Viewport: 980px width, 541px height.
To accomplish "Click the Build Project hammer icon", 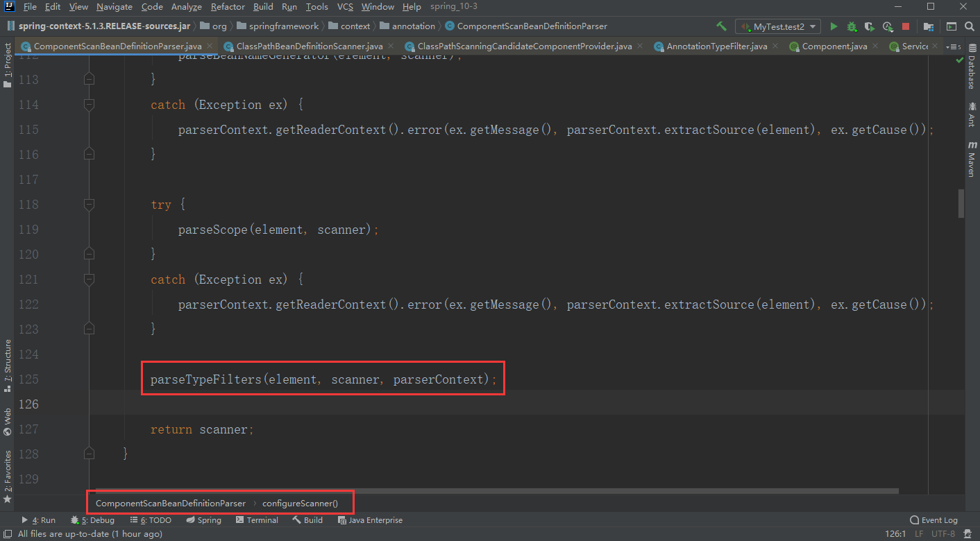I will coord(721,26).
